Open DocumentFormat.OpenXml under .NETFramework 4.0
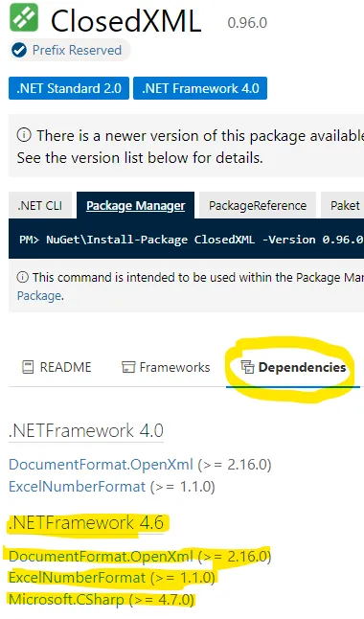364x619 pixels. [102, 464]
